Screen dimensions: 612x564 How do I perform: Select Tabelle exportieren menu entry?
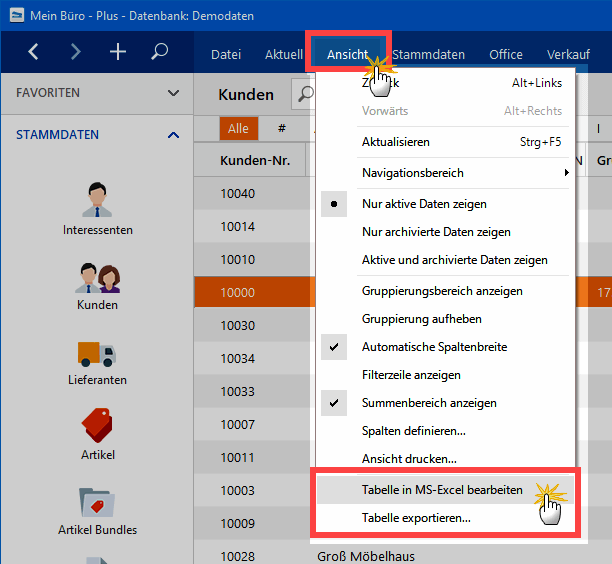pos(415,519)
